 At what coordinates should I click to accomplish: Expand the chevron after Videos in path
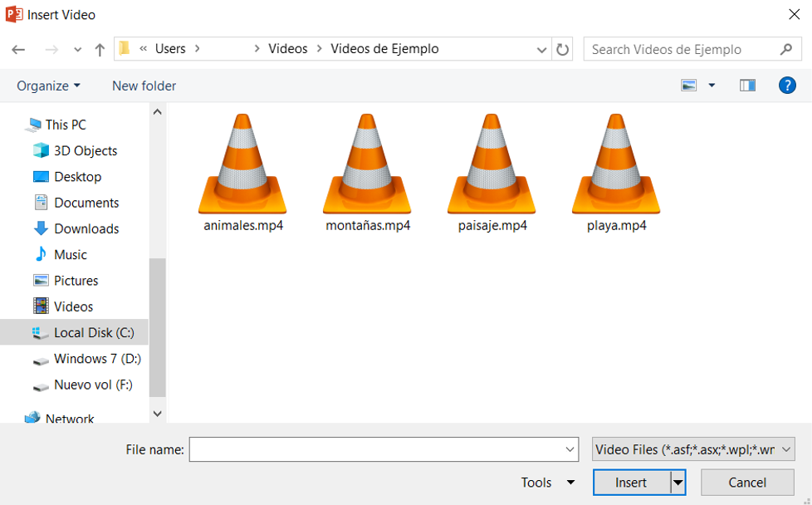(x=320, y=49)
